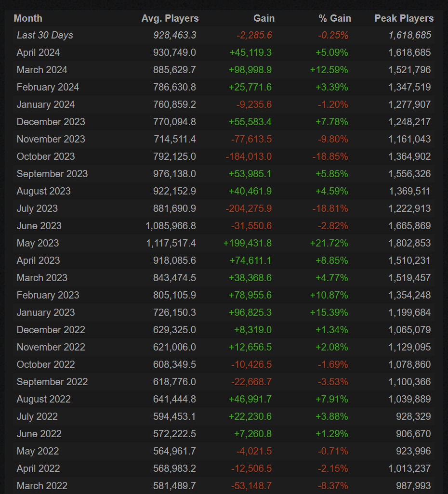Click peak players value 1,347,519

[409, 87]
